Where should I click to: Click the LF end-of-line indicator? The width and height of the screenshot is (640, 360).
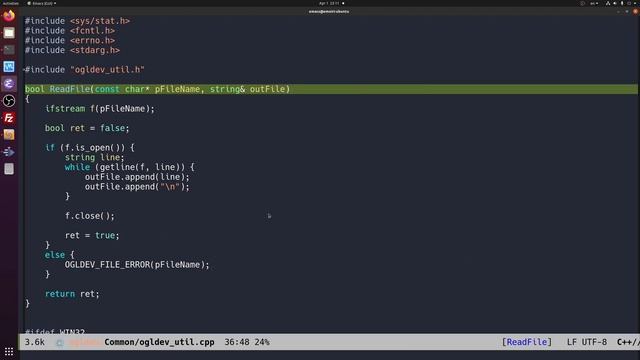[571, 342]
